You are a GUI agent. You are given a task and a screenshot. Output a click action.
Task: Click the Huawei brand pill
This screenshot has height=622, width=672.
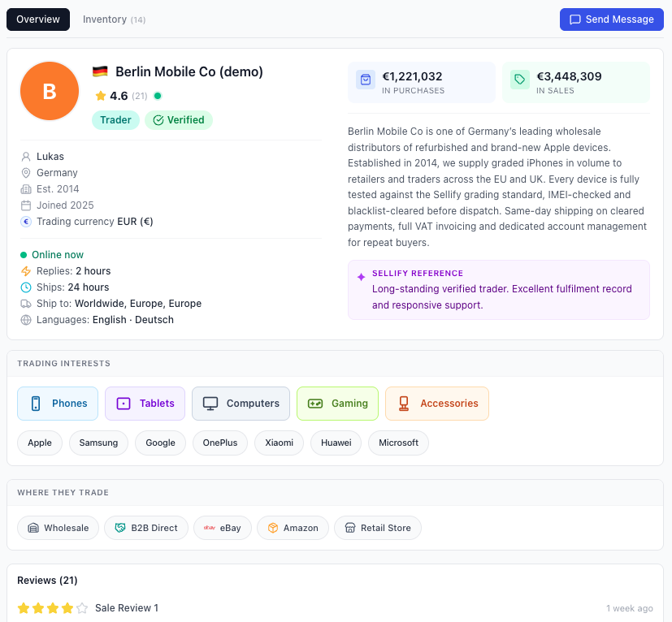click(336, 443)
